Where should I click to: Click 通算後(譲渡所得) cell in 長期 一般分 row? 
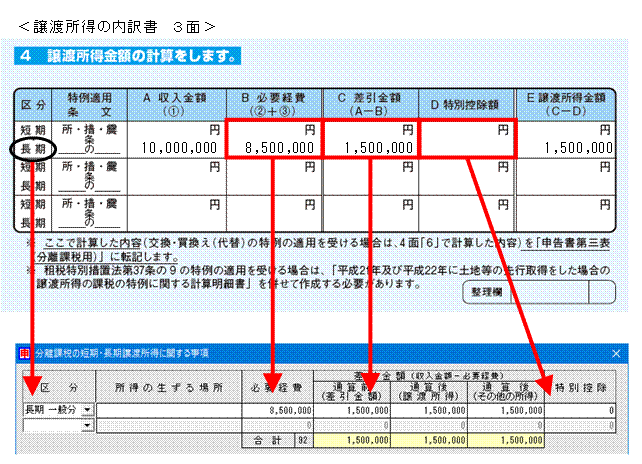429,410
